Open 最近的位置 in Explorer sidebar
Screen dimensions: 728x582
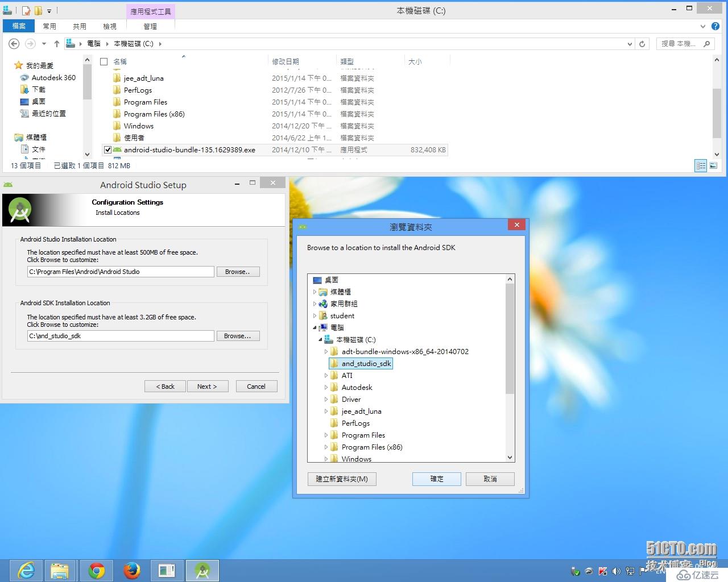49,113
